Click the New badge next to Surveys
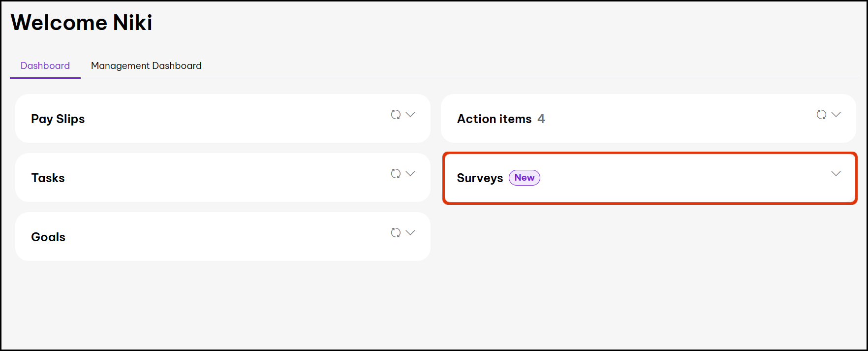This screenshot has height=351, width=868. pos(525,178)
